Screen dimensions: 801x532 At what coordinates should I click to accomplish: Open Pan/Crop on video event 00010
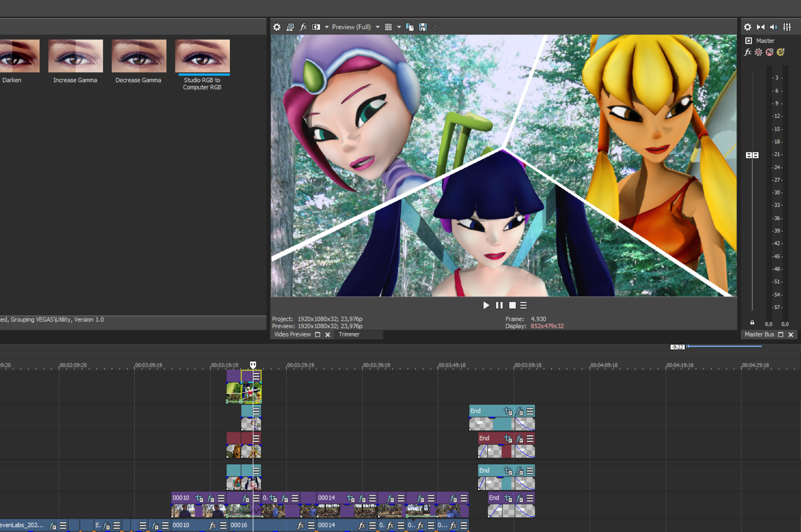[199, 498]
